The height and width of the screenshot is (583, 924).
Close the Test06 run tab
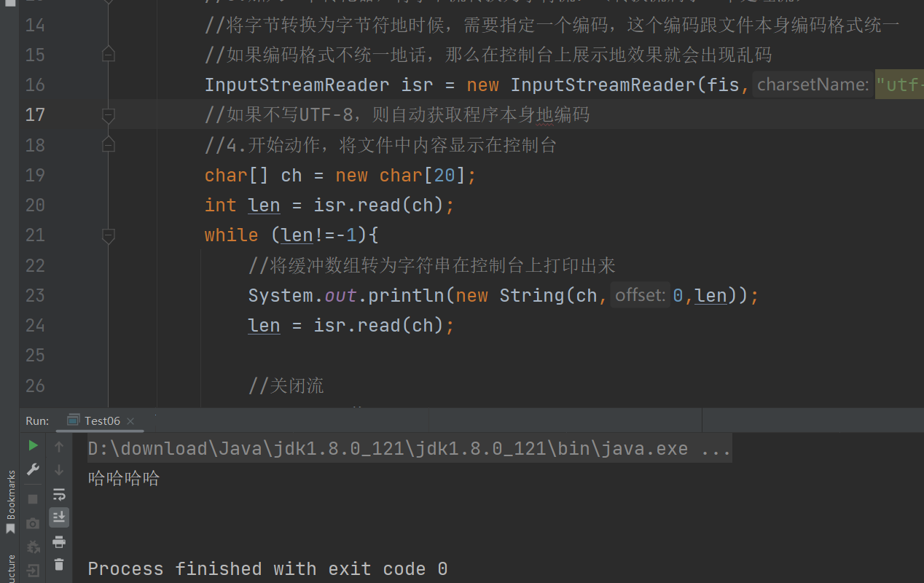(x=130, y=421)
